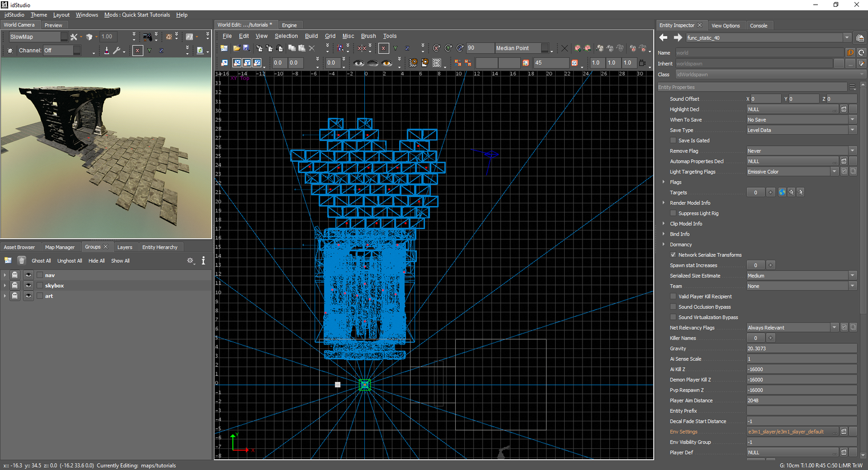Click the wrench icon beside Channel dropdown
The width and height of the screenshot is (868, 470).
[x=117, y=50]
